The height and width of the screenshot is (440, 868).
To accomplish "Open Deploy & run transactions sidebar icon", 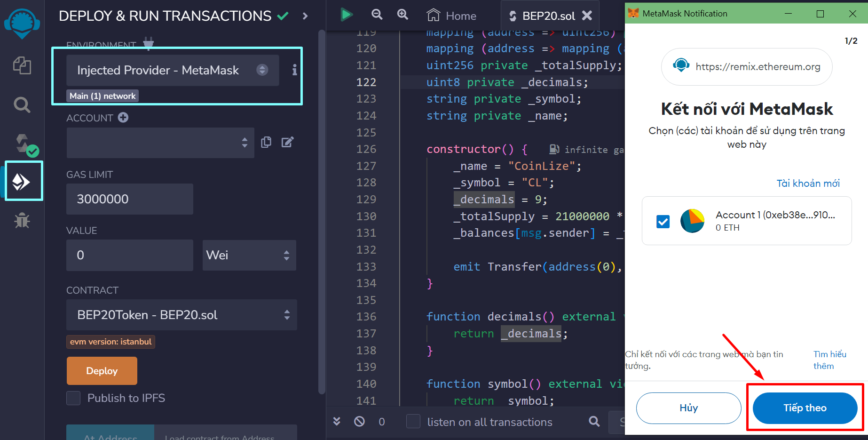I will [x=22, y=181].
